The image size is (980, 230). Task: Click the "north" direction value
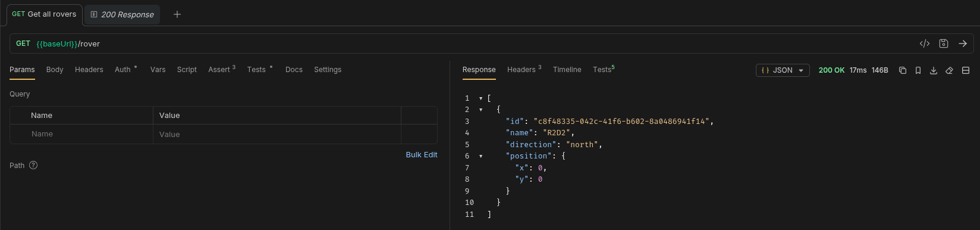tap(582, 145)
